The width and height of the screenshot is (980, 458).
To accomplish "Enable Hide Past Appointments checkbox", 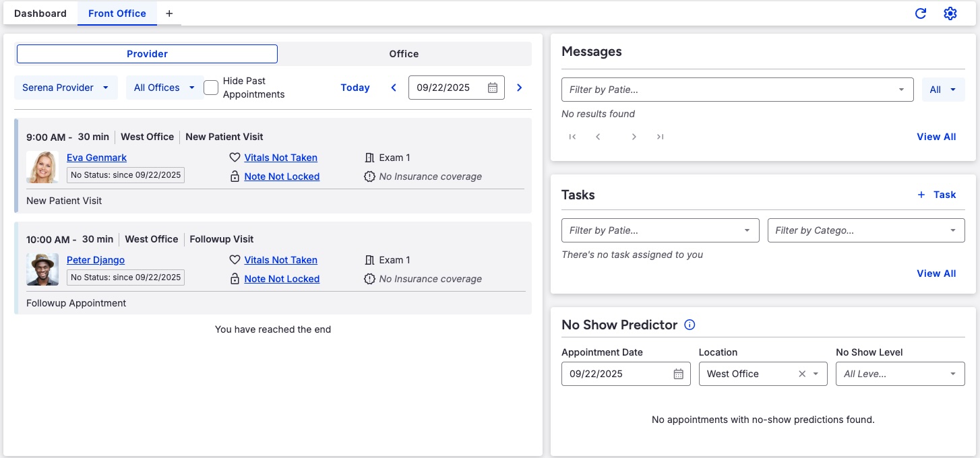I will click(x=211, y=88).
